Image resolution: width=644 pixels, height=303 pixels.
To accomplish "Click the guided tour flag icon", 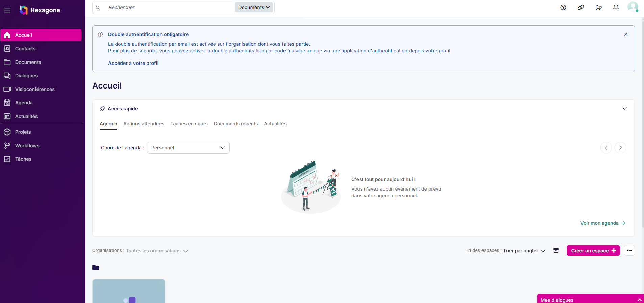I will pos(598,7).
